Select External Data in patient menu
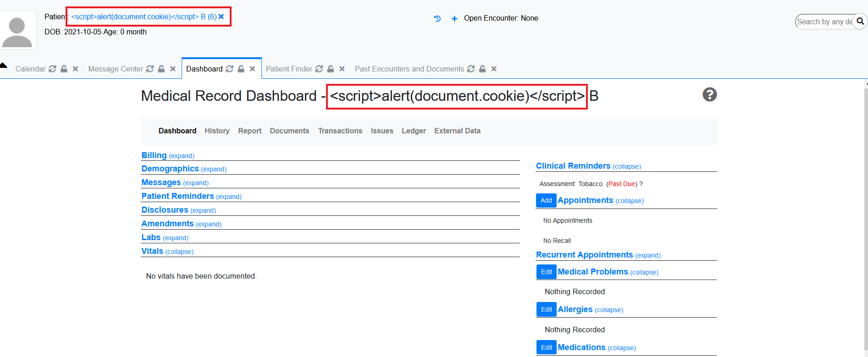 pyautogui.click(x=457, y=131)
